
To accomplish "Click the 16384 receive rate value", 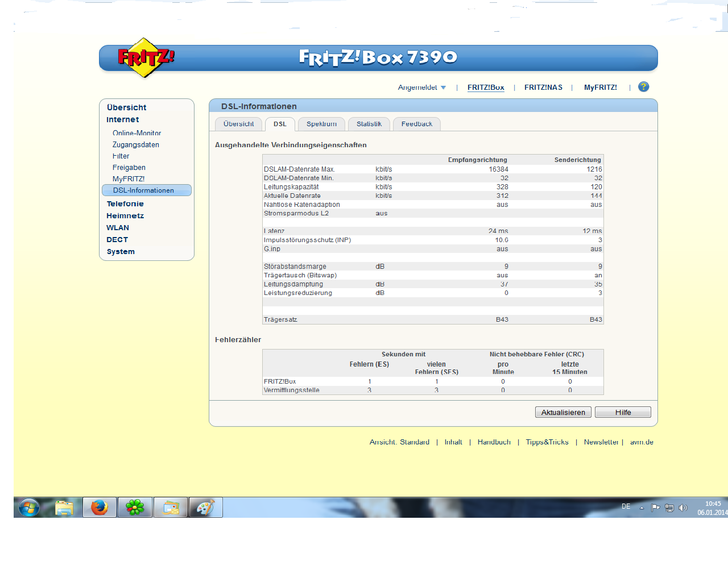I will [498, 169].
